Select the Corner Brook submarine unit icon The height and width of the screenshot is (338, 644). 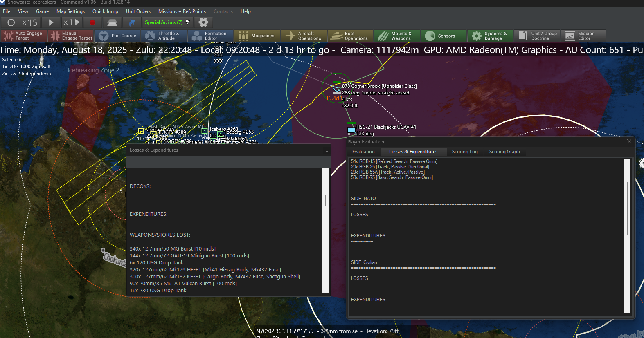pyautogui.click(x=337, y=90)
